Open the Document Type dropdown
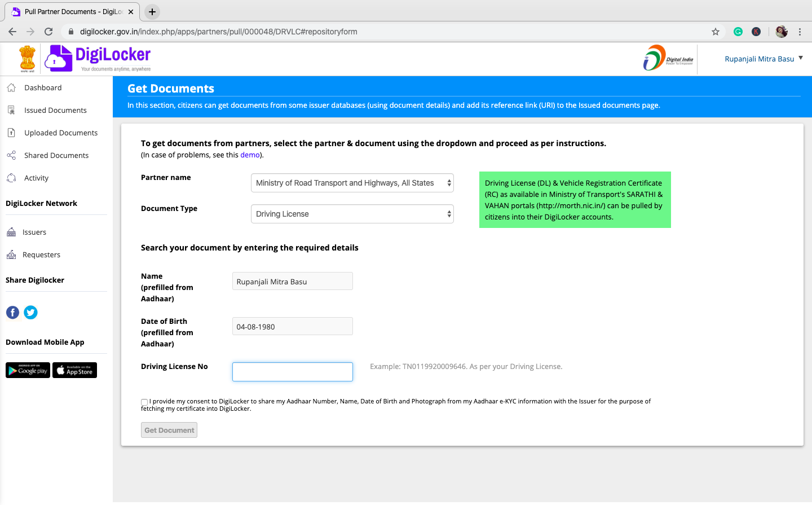This screenshot has width=812, height=505. point(352,214)
